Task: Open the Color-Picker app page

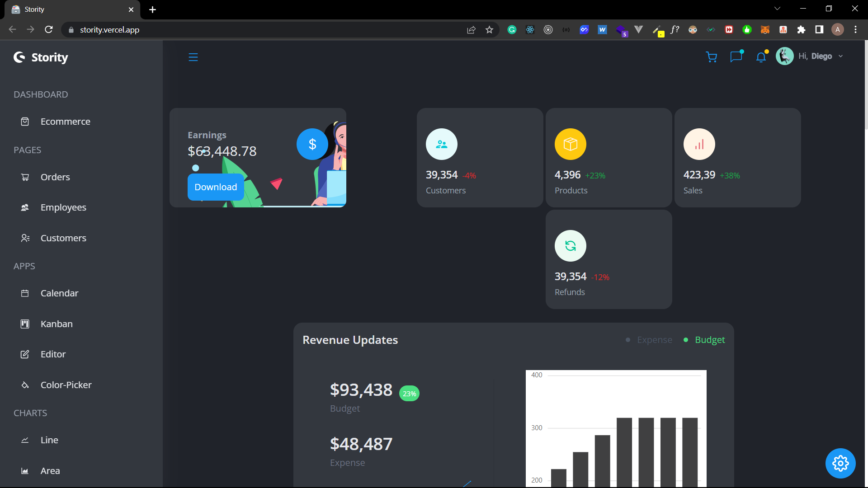Action: (x=66, y=385)
